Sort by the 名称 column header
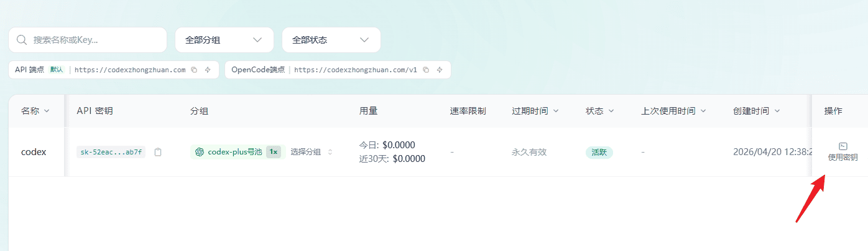 pyautogui.click(x=35, y=111)
